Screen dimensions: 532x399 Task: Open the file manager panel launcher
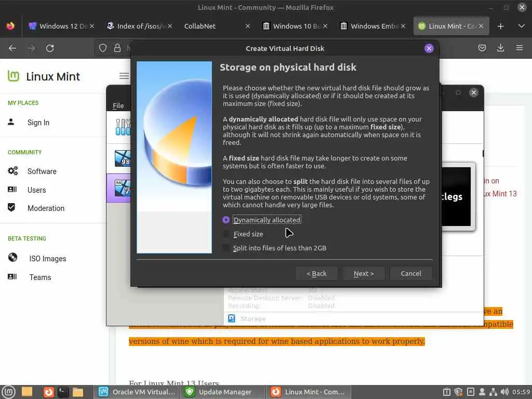[x=78, y=392]
